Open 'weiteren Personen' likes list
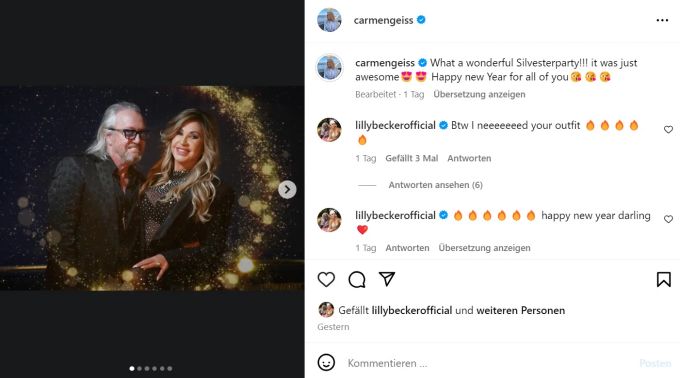 (520, 310)
